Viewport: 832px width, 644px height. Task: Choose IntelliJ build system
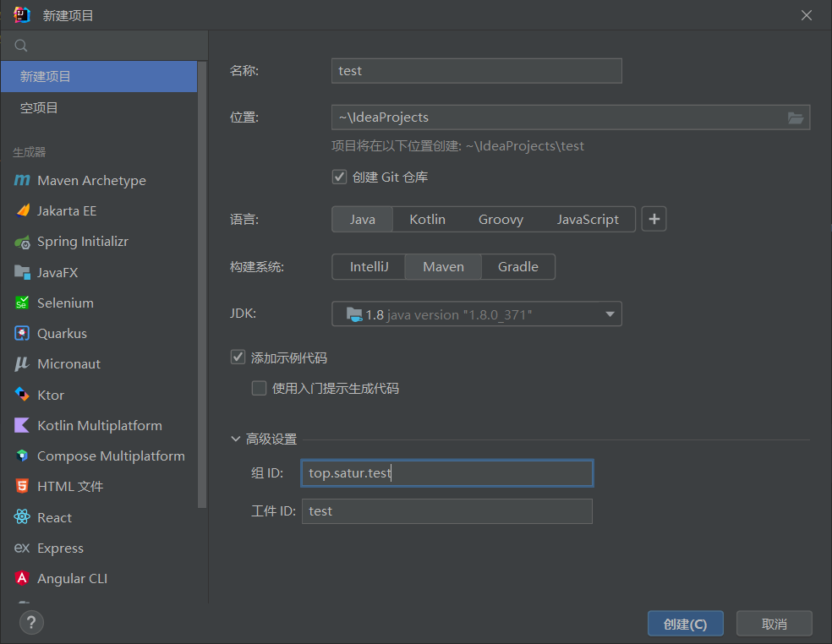tap(369, 266)
